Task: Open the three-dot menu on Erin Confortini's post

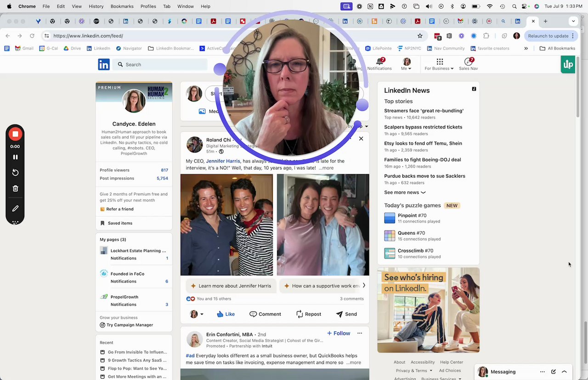Action: point(360,333)
